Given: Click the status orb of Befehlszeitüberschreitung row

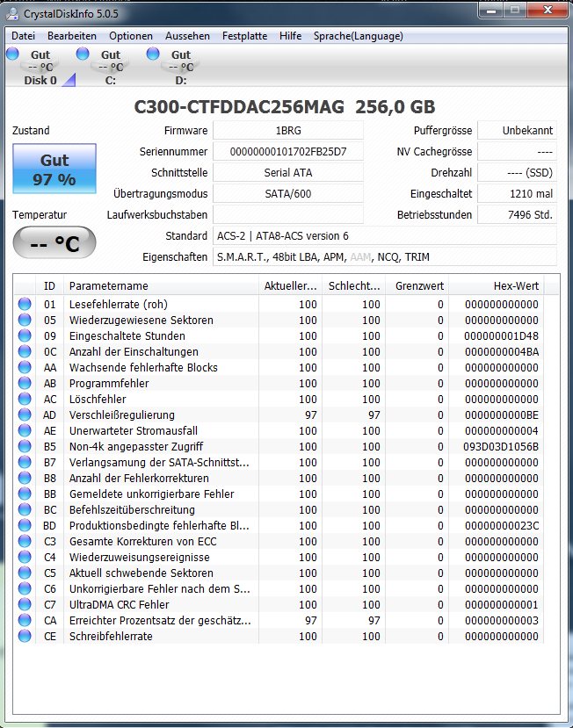Looking at the screenshot, I should pyautogui.click(x=25, y=509).
